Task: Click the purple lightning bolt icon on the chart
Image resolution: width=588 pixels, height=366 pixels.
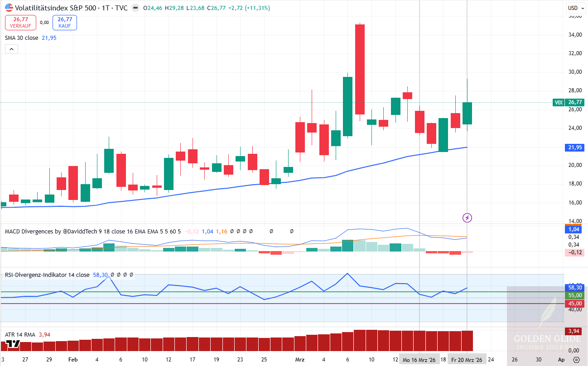Action: click(467, 218)
